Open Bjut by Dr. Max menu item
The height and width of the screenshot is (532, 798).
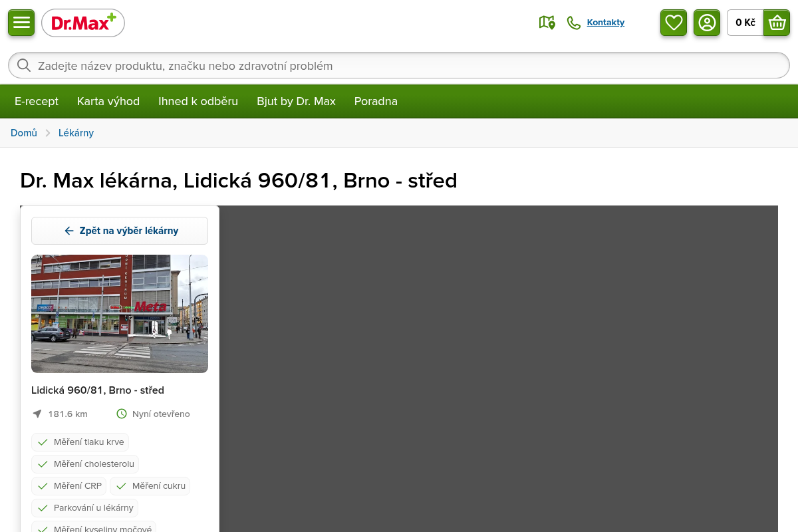tap(297, 101)
